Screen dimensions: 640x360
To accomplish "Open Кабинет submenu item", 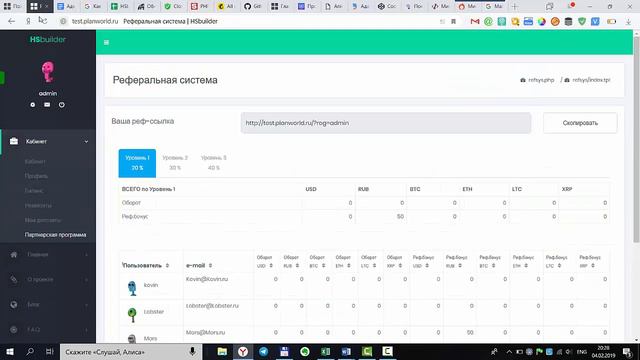I will point(35,162).
